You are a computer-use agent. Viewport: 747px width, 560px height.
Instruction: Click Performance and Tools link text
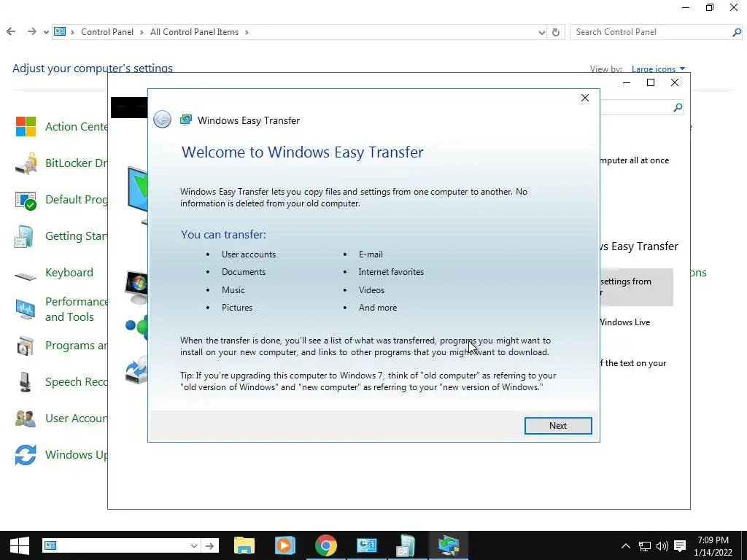[76, 309]
